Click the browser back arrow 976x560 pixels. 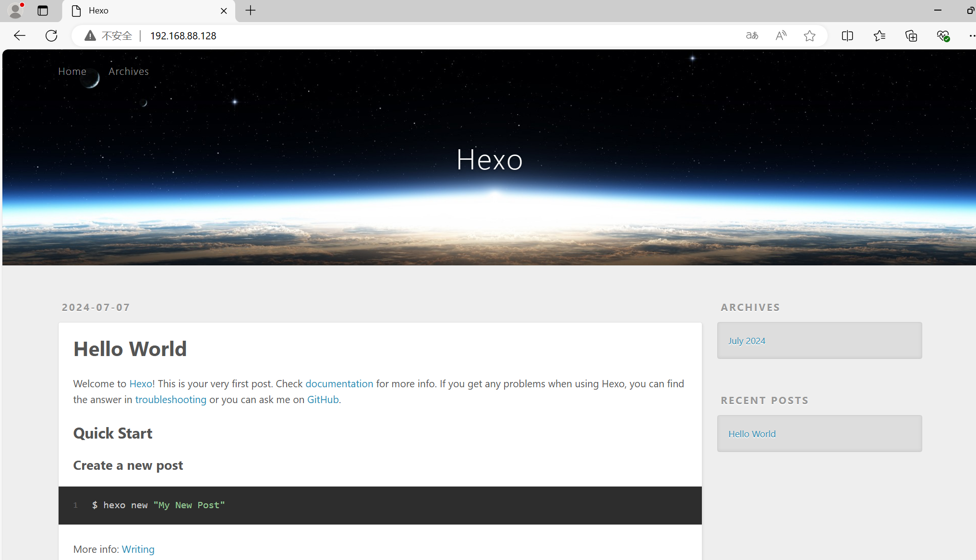pos(20,36)
